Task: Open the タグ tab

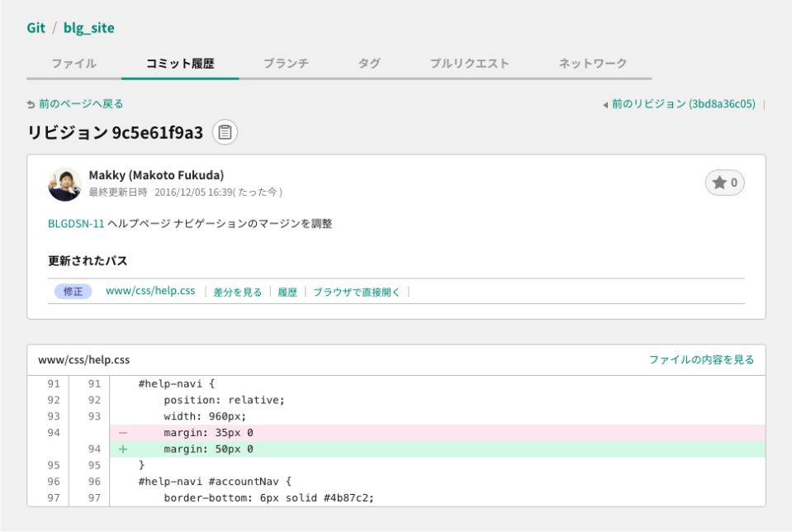Action: (369, 64)
